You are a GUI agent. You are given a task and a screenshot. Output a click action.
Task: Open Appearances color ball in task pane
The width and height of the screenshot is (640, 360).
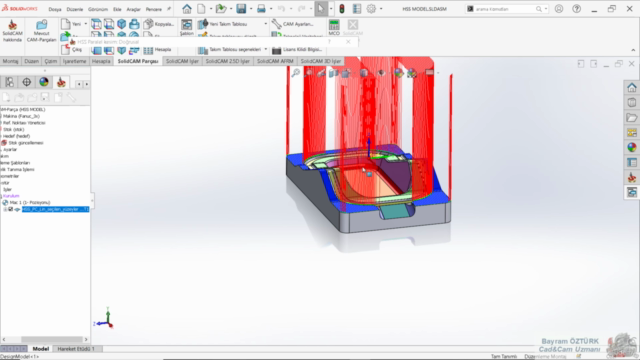pyautogui.click(x=631, y=147)
